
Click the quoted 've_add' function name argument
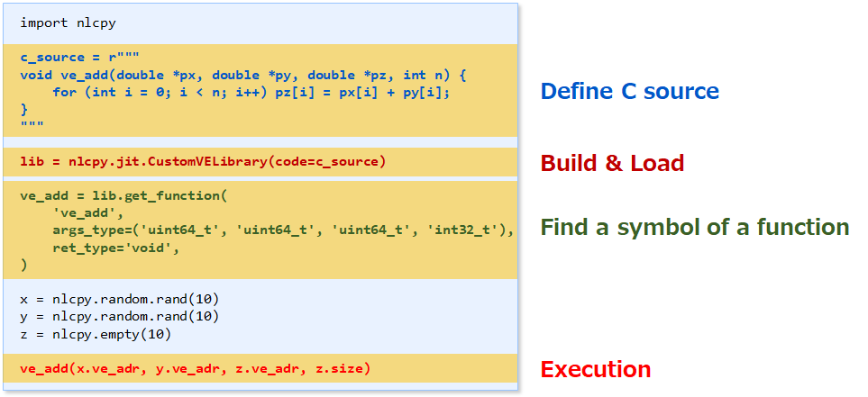(87, 212)
